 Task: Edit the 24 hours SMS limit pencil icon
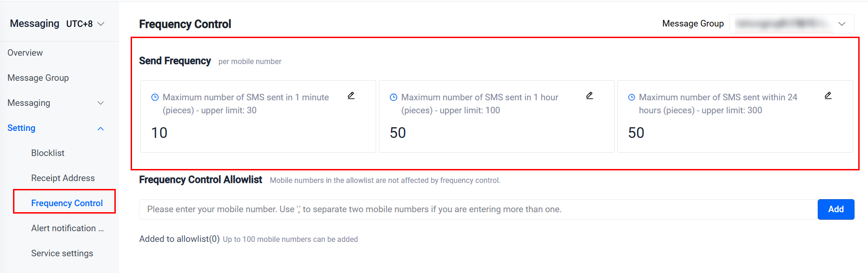tap(828, 96)
